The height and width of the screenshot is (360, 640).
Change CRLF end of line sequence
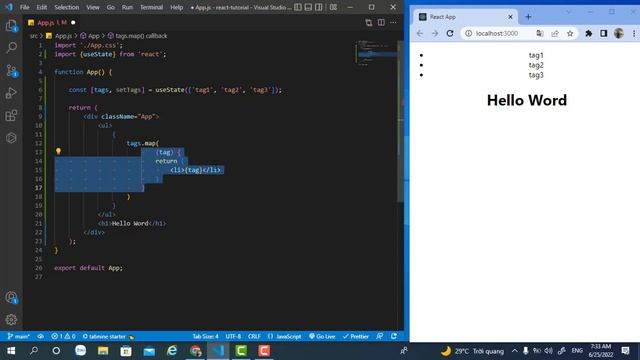click(x=254, y=336)
